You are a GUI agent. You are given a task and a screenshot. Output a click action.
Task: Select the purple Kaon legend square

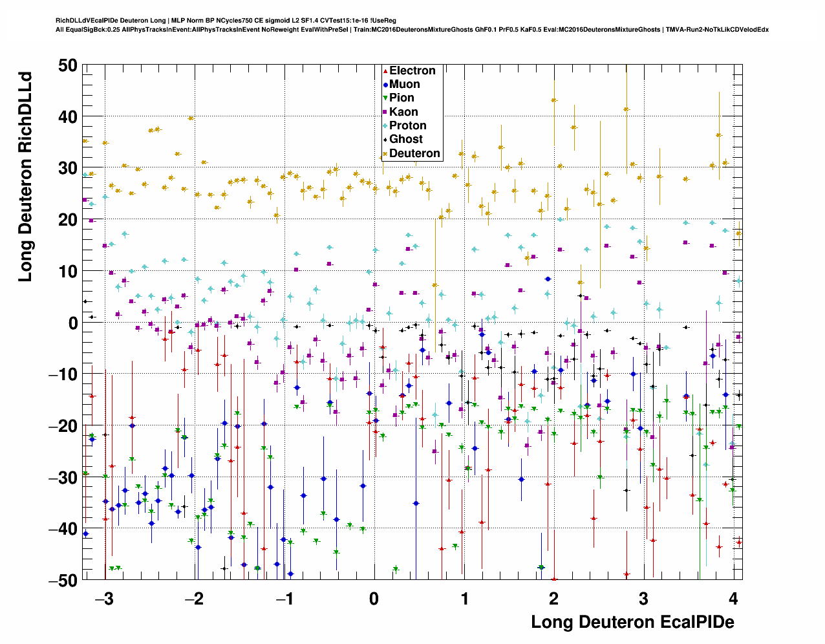385,112
